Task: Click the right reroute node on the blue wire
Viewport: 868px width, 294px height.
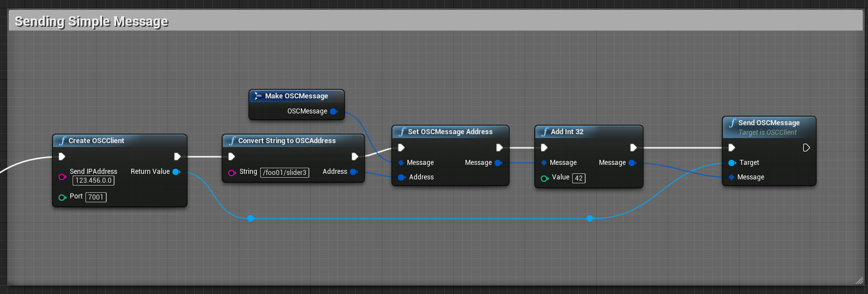Action: (589, 218)
